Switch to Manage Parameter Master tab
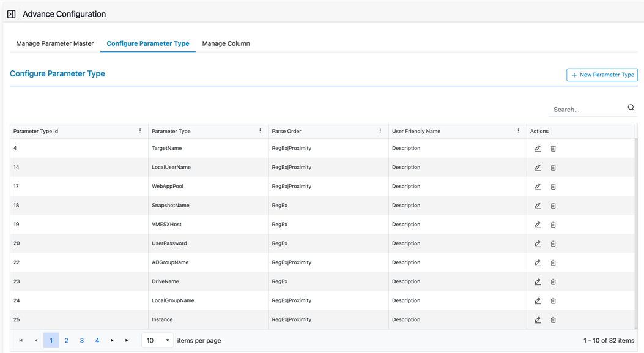 pos(55,43)
